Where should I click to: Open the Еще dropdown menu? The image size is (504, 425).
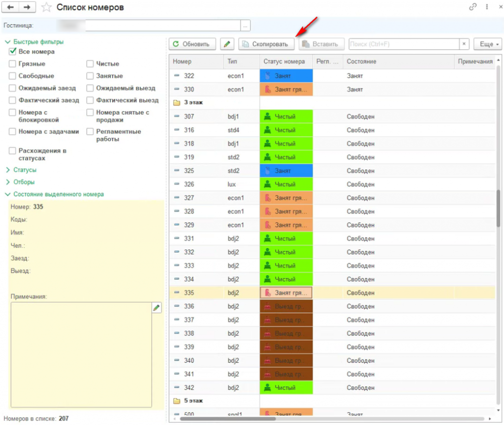tap(487, 44)
